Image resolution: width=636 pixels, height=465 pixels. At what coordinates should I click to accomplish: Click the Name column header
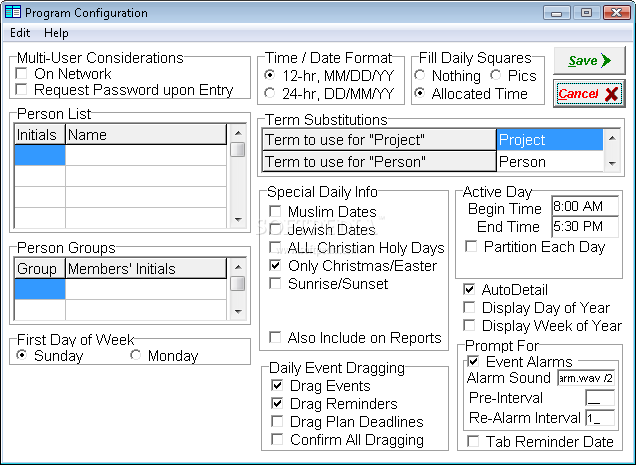[146, 134]
